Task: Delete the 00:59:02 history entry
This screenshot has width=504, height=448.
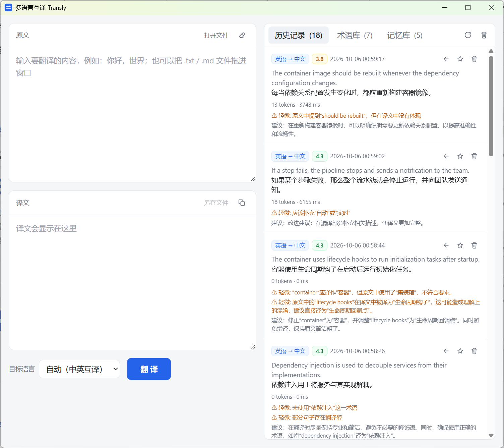Action: (474, 156)
